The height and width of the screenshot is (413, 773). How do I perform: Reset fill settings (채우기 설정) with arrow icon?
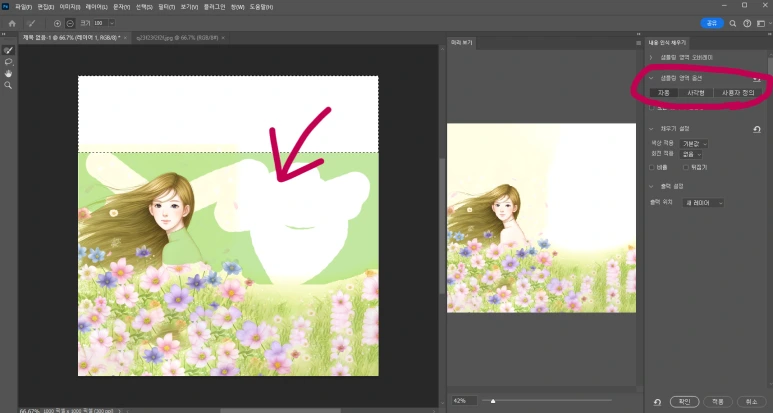756,129
